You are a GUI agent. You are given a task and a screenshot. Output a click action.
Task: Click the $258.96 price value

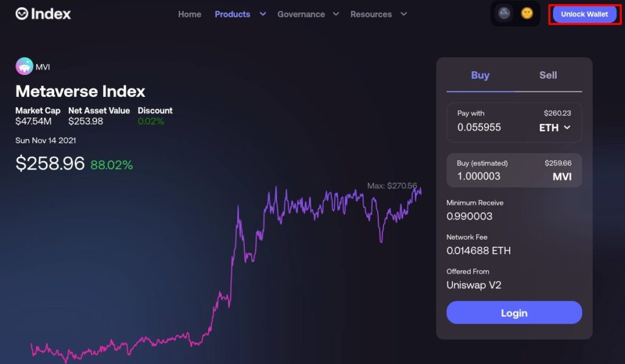click(50, 163)
